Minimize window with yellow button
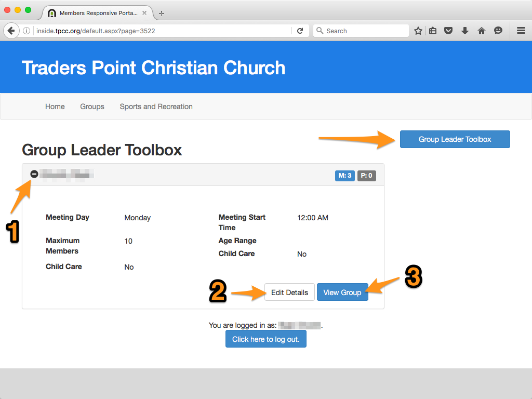This screenshot has width=532, height=399. pos(18,10)
